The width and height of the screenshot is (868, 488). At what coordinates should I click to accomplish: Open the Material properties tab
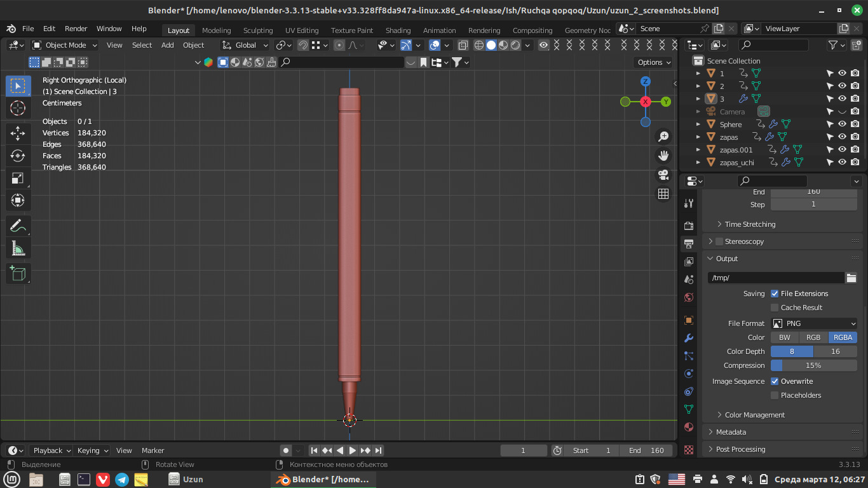click(689, 427)
